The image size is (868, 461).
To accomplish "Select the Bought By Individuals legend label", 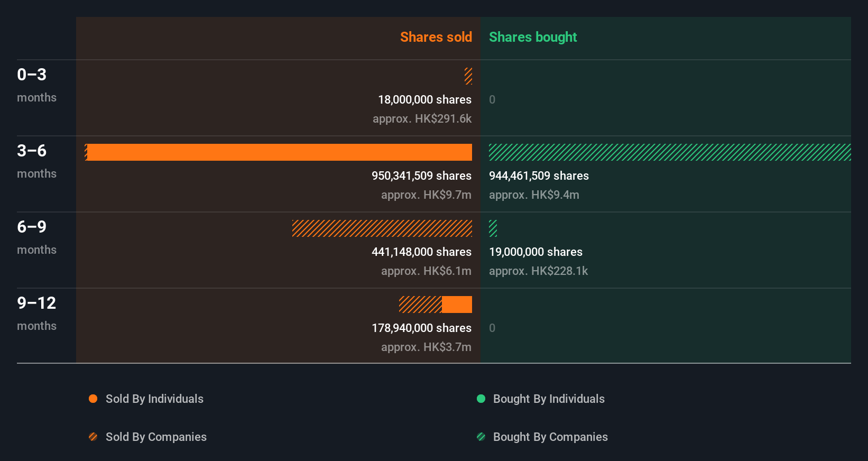I will point(549,399).
